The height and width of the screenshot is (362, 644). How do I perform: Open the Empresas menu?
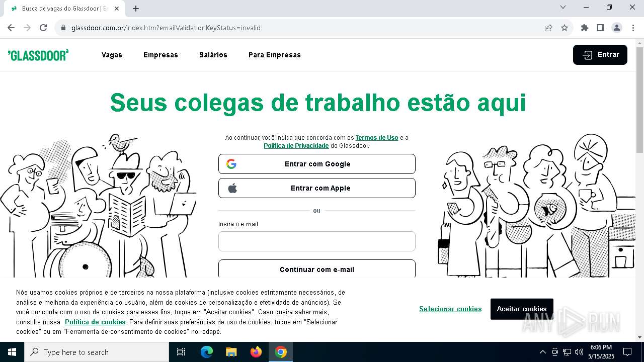coord(160,55)
